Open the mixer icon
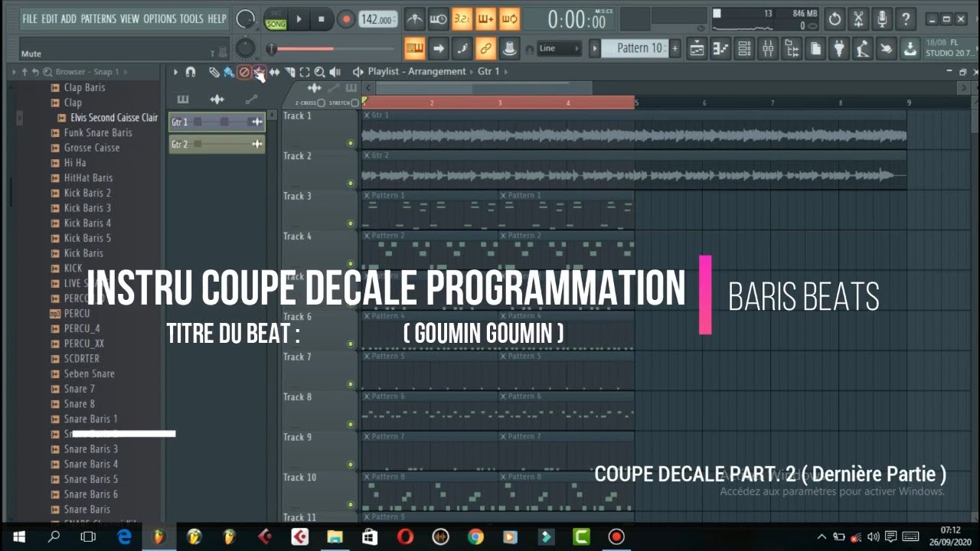Viewport: 980px width, 551px height. (768, 49)
